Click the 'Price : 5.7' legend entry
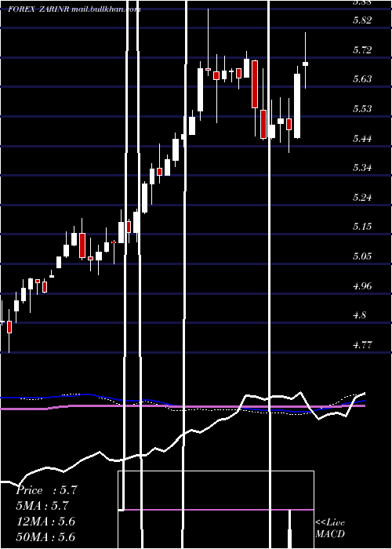392x549 pixels. pos(46,490)
